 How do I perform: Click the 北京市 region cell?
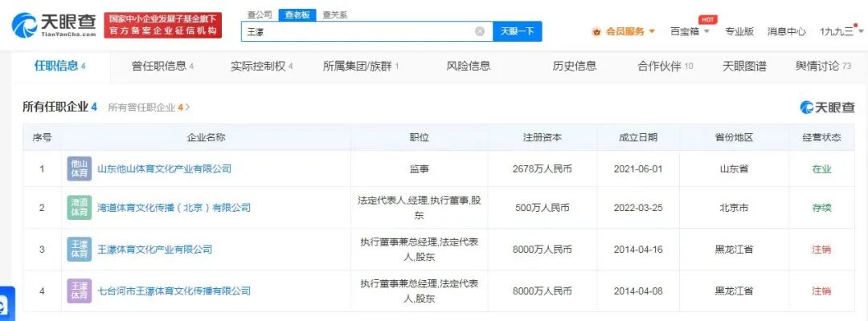coord(734,209)
